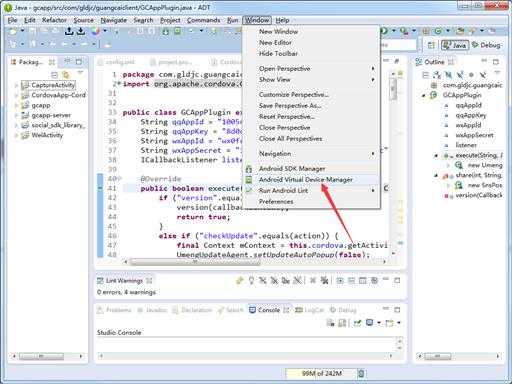The image size is (512, 384).
Task: Click the Console pin icon
Action: coord(358,323)
